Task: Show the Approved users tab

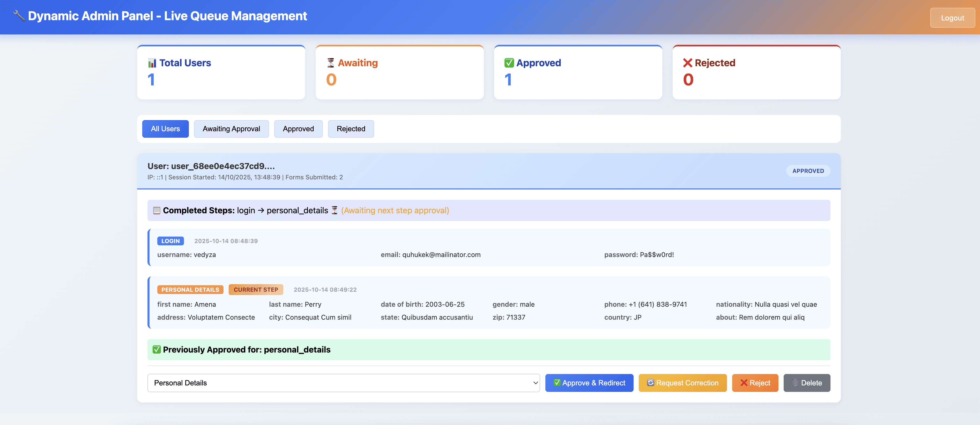Action: point(298,129)
